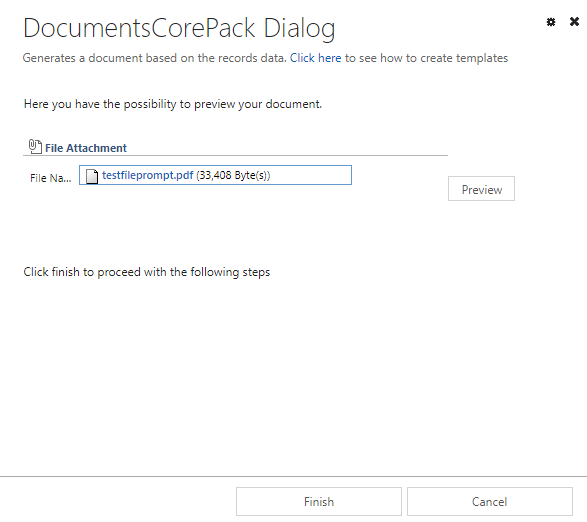The width and height of the screenshot is (587, 522).
Task: Click the DocumentsCorePack Dialog title
Action: click(179, 28)
